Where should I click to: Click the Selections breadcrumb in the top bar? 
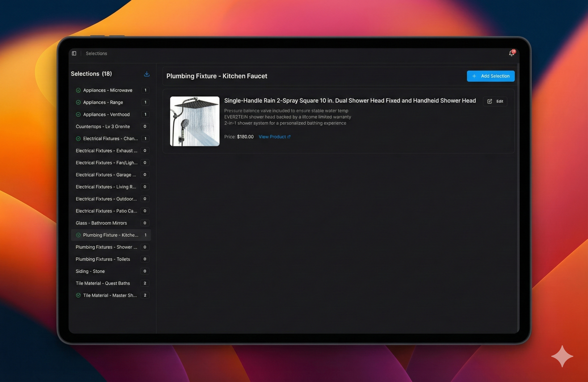click(96, 53)
